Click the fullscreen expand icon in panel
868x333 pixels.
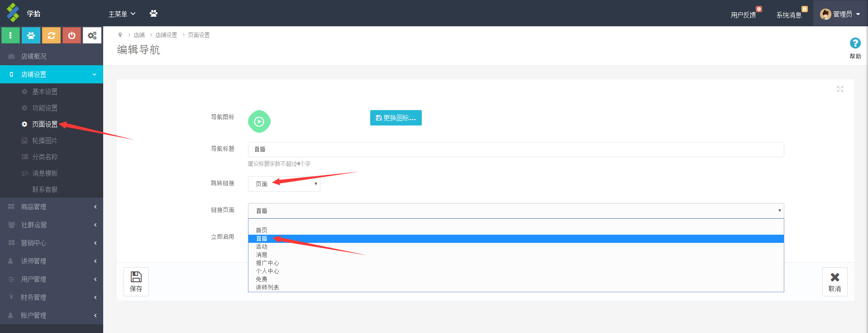839,89
